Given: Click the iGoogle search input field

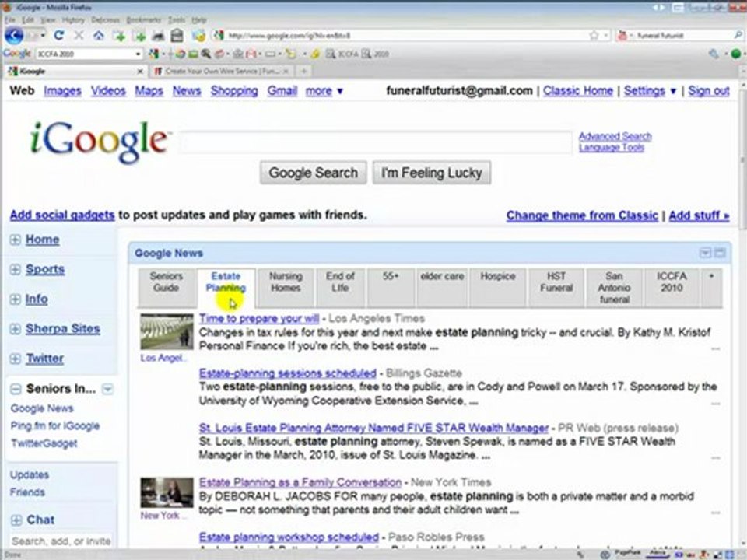Looking at the screenshot, I should [375, 142].
